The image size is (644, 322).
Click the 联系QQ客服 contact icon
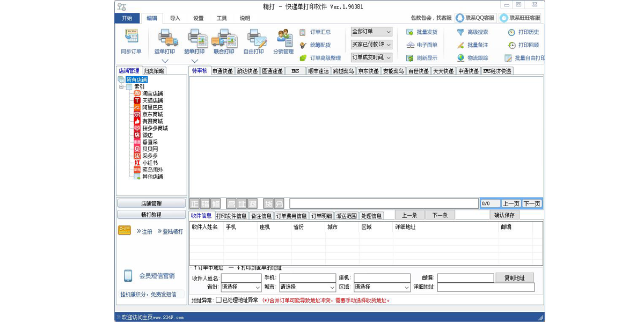coord(460,18)
